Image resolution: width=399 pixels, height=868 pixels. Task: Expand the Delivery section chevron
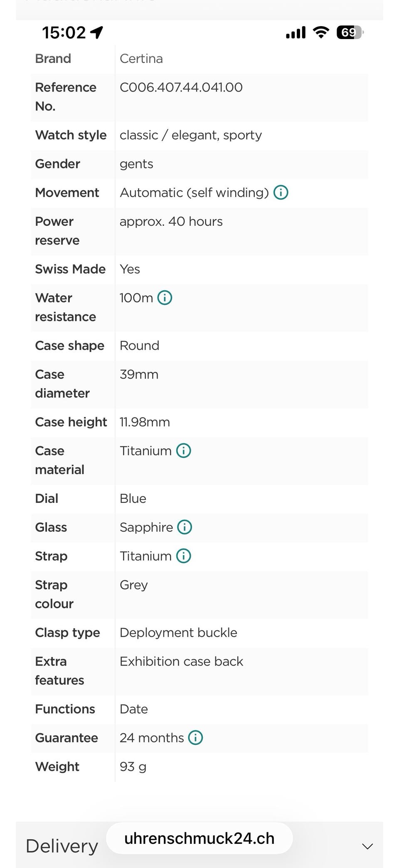point(367,846)
